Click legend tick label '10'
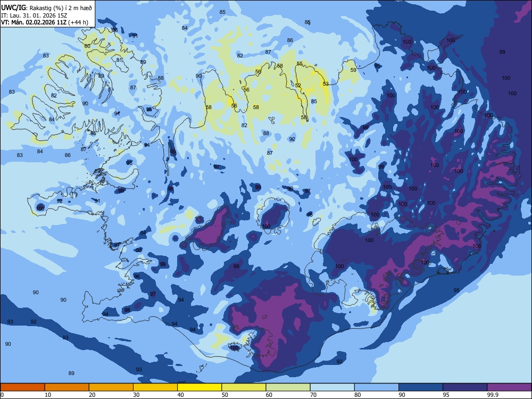Screen dimensions: 532x399 point(48,395)
